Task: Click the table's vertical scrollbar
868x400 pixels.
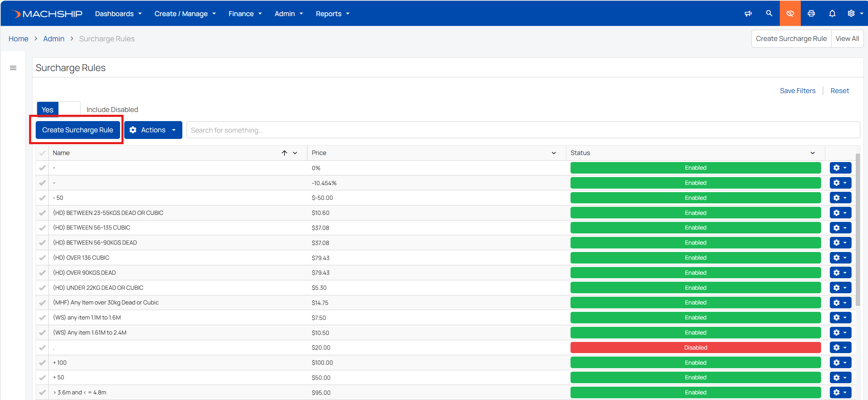Action: point(857,229)
